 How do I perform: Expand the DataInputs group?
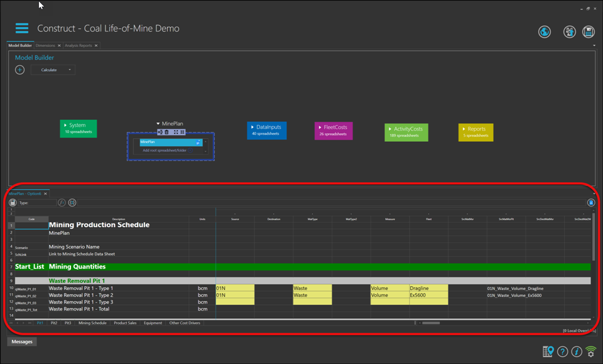[253, 127]
